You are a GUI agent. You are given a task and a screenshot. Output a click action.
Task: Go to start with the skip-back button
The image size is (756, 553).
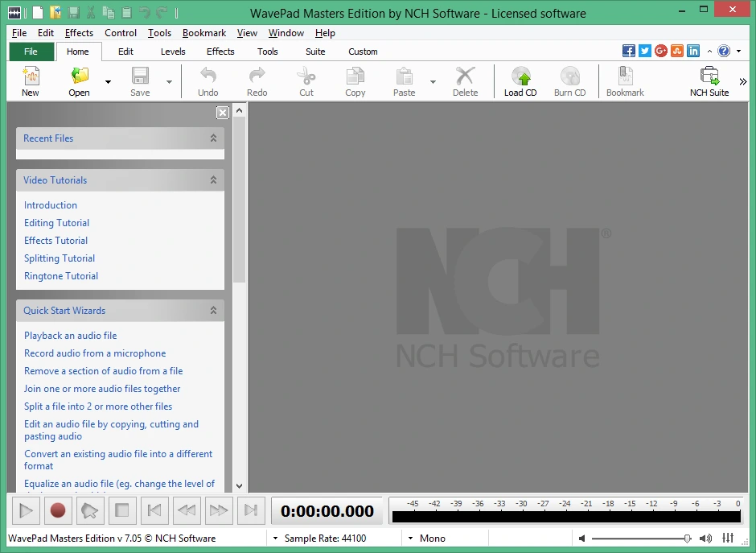(x=154, y=510)
